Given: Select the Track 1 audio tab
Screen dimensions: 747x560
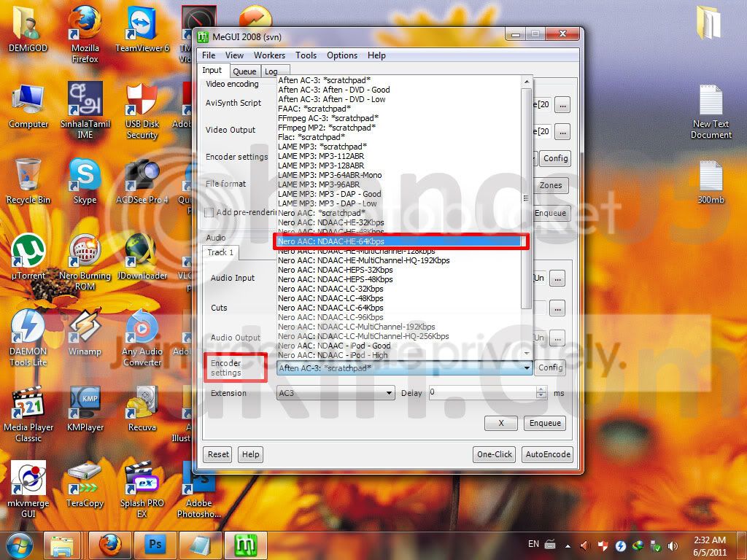Looking at the screenshot, I should (x=220, y=252).
